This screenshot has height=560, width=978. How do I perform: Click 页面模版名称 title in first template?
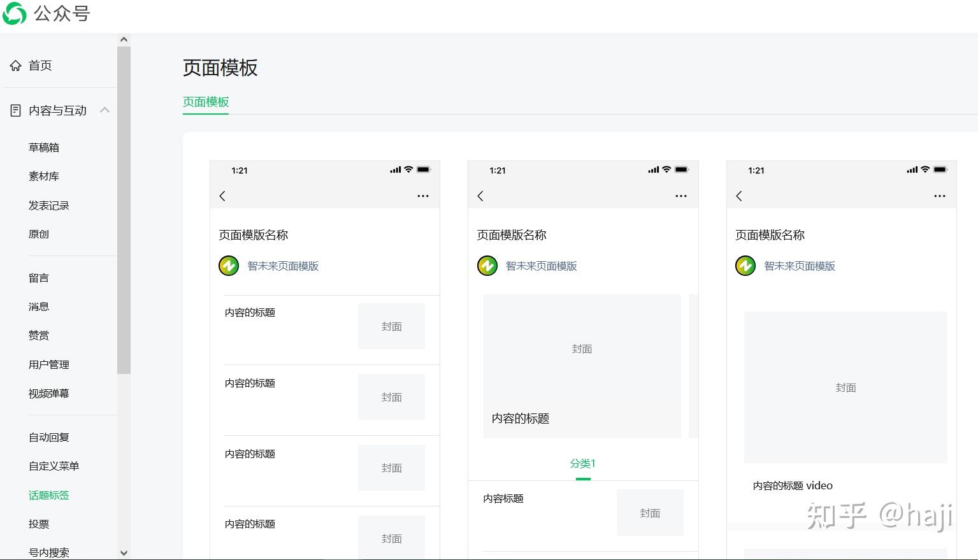pyautogui.click(x=254, y=235)
